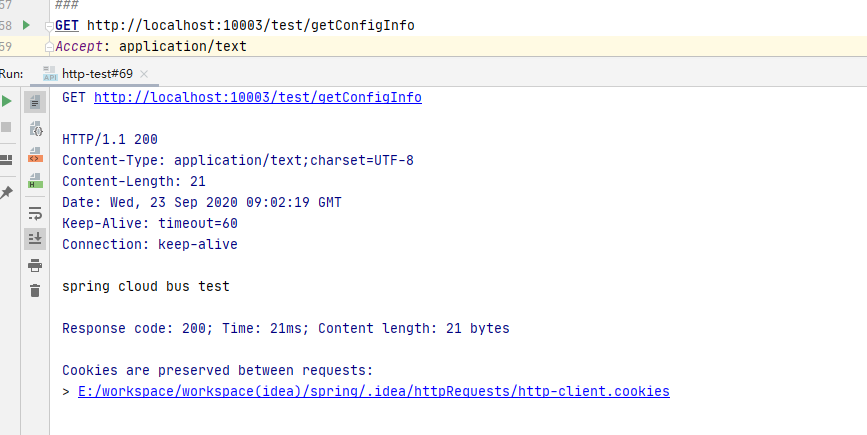Expand the cookies file path arrow

66,392
